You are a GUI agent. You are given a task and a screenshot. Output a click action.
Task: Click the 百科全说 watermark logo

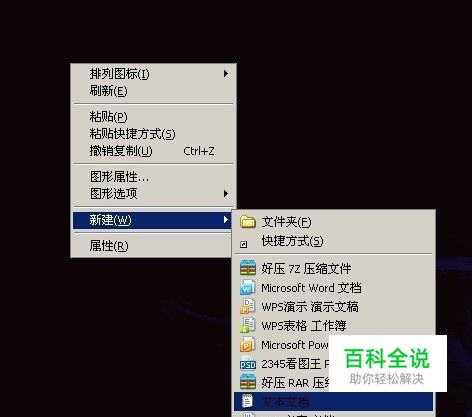388,364
